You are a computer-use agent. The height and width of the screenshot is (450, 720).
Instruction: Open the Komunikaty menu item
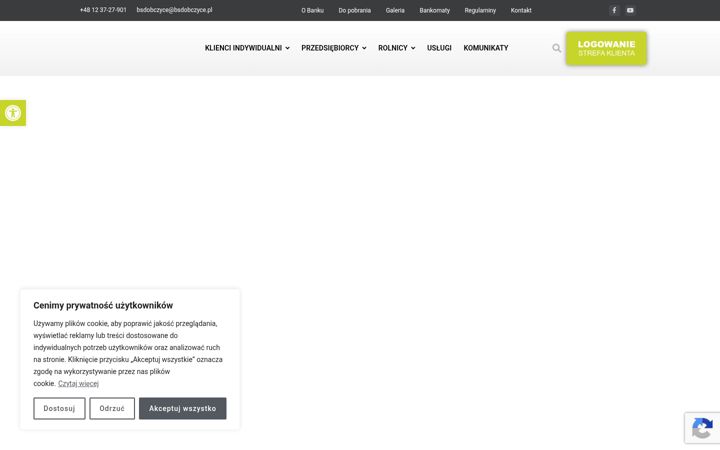click(486, 48)
